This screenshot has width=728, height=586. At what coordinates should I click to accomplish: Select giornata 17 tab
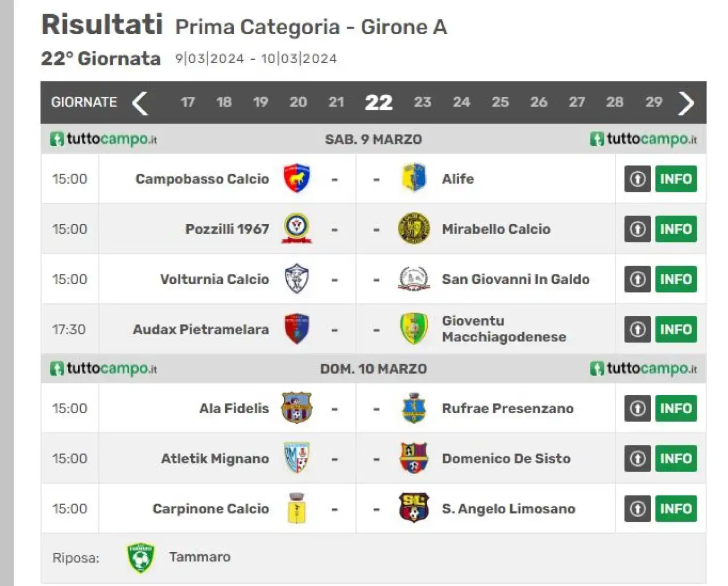tap(188, 102)
